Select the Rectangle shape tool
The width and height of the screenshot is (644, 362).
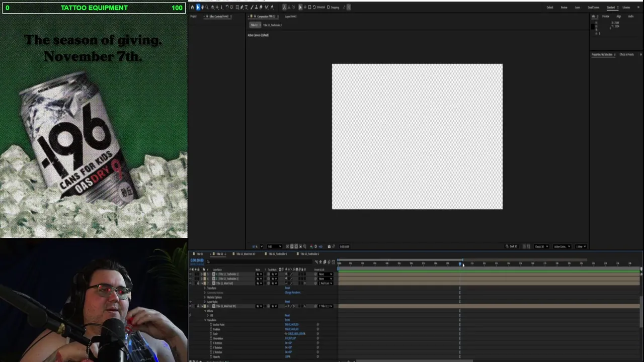(x=237, y=7)
